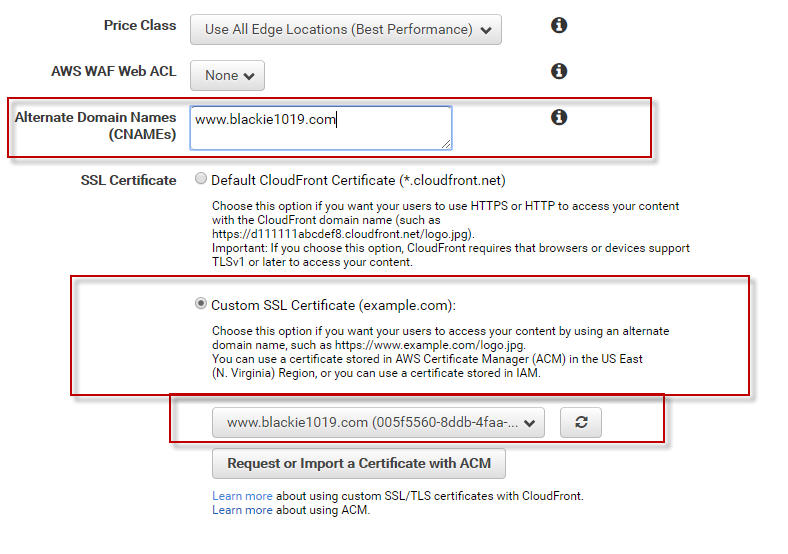Refresh the SSL certificate list
The height and width of the screenshot is (554, 788).
[x=581, y=423]
